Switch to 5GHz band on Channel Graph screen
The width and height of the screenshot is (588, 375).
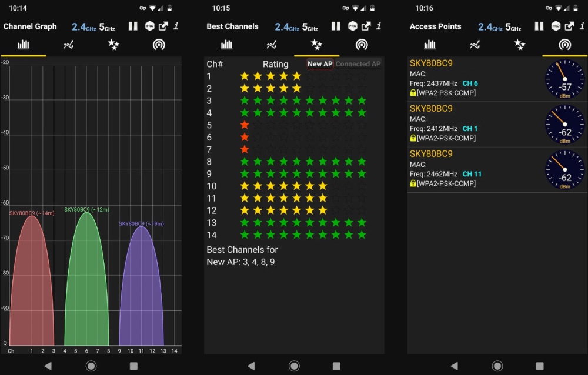tap(106, 27)
